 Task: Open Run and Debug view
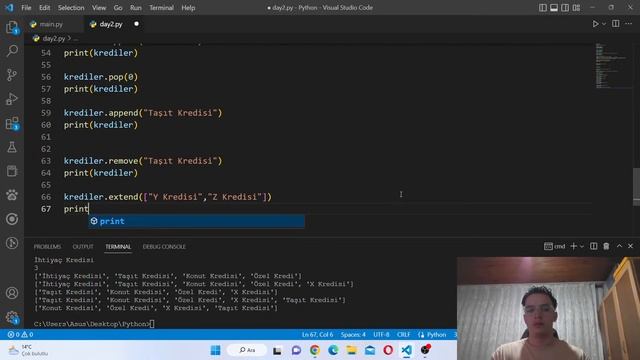pyautogui.click(x=12, y=99)
